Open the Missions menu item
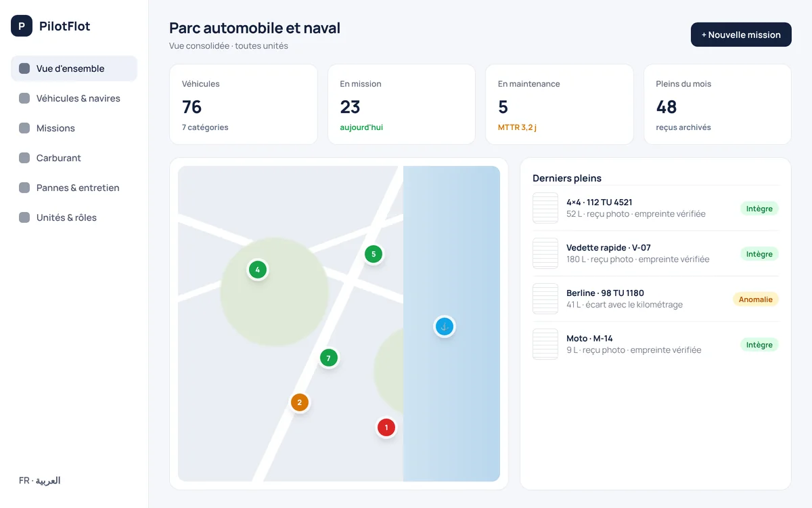The width and height of the screenshot is (812, 508). pyautogui.click(x=74, y=128)
